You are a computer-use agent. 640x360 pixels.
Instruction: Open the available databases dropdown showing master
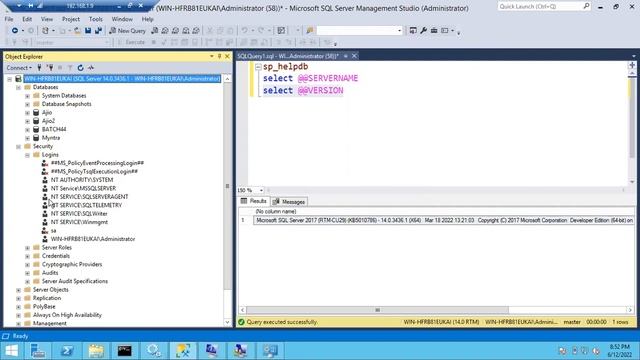point(72,42)
